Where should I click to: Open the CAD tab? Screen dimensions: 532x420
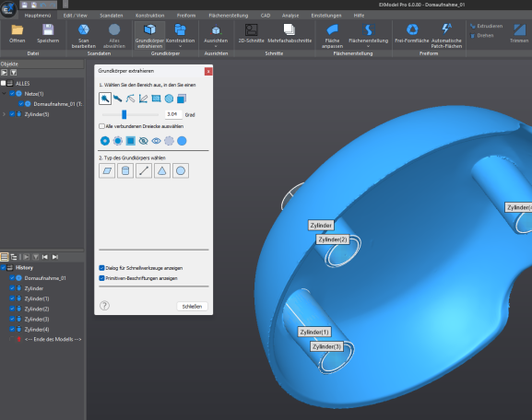[266, 16]
